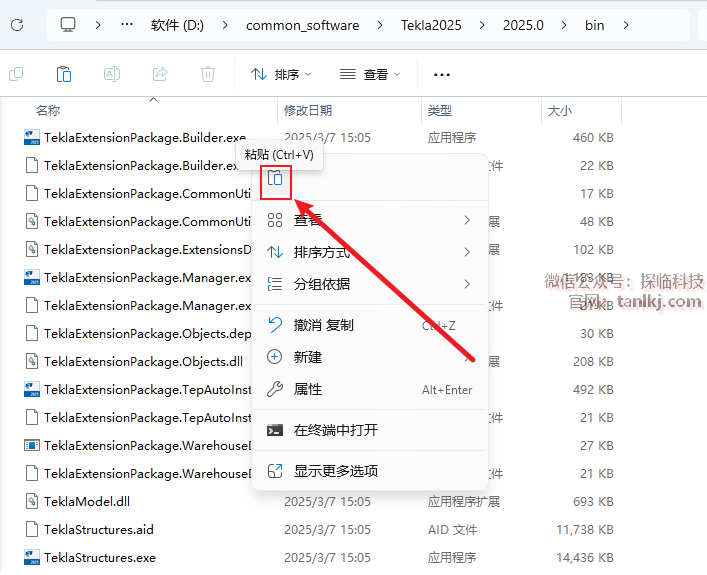Open 排序方式 submenu in the context menu
This screenshot has width=707, height=575.
[x=370, y=252]
